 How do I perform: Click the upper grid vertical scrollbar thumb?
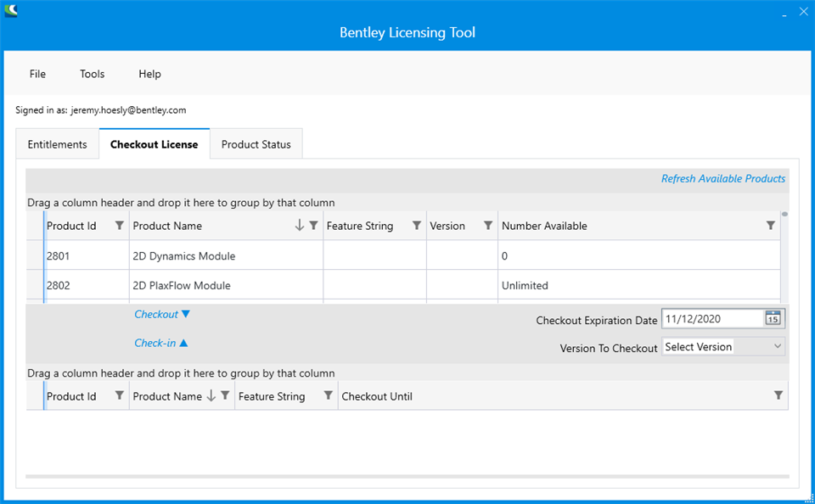[x=784, y=214]
